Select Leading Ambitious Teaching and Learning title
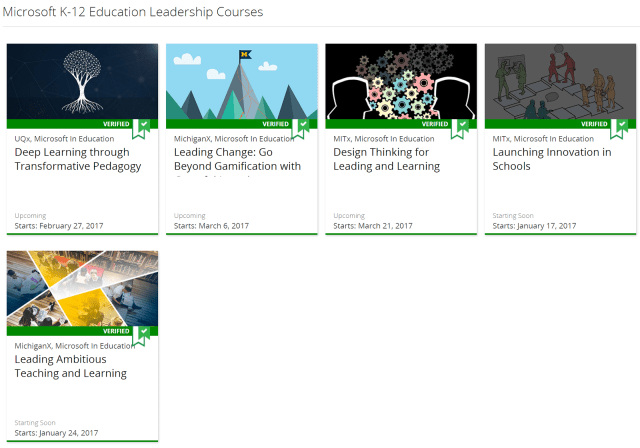The height and width of the screenshot is (448, 640). pyautogui.click(x=71, y=365)
